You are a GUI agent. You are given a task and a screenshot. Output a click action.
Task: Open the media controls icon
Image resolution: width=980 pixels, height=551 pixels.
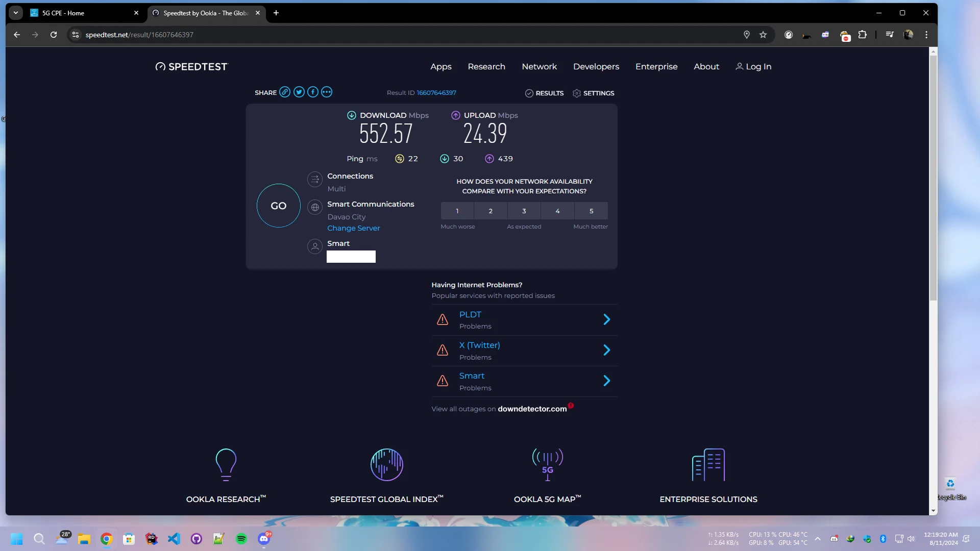(890, 35)
